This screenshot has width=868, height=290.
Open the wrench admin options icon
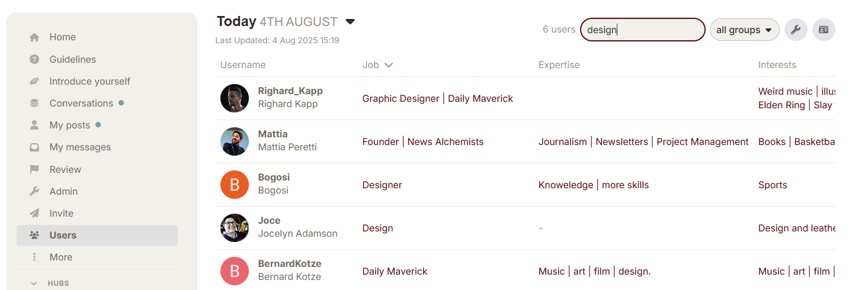pos(796,30)
